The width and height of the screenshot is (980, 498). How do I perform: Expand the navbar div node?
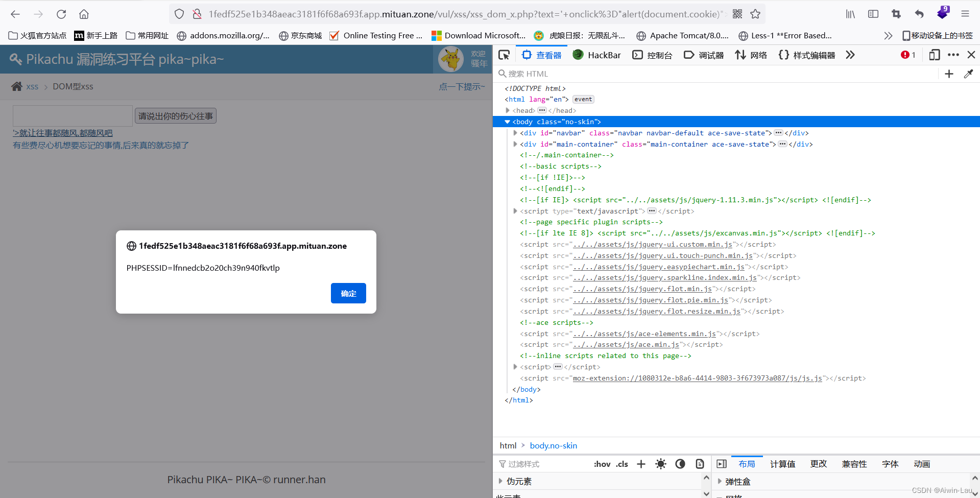515,133
